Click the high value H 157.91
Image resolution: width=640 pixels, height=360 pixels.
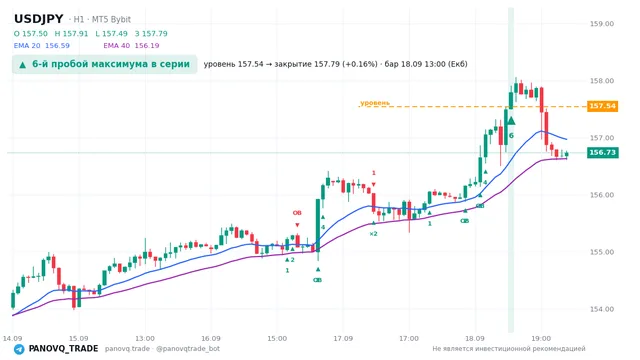pos(71,33)
